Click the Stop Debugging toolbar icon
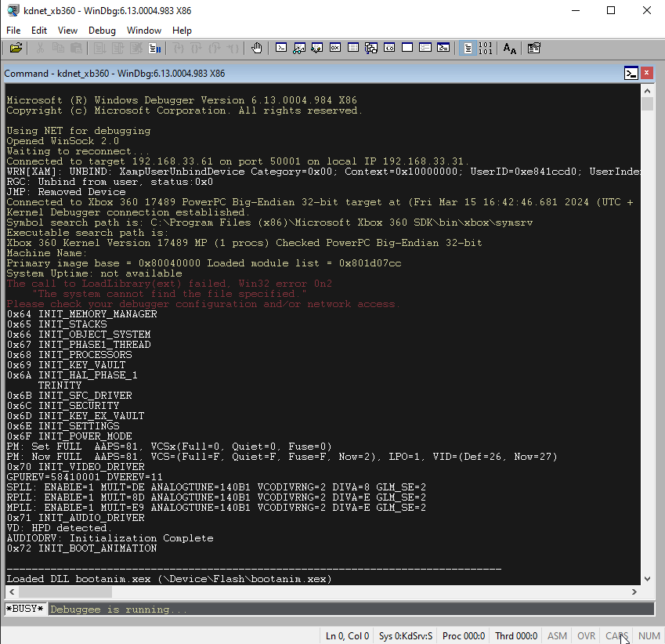This screenshot has height=644, width=665. coord(136,48)
